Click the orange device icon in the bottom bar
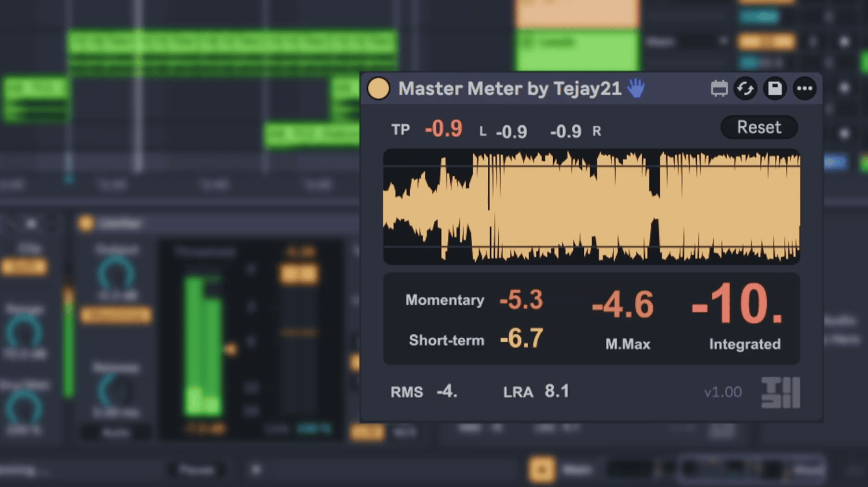The image size is (868, 487). click(542, 470)
